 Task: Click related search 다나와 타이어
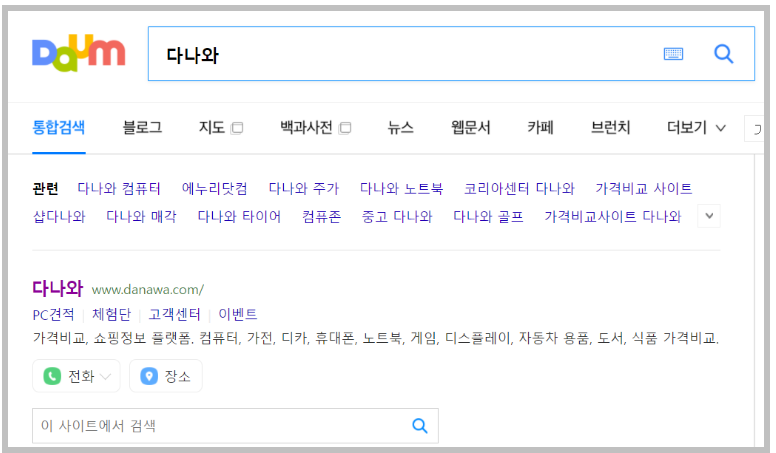[239, 216]
